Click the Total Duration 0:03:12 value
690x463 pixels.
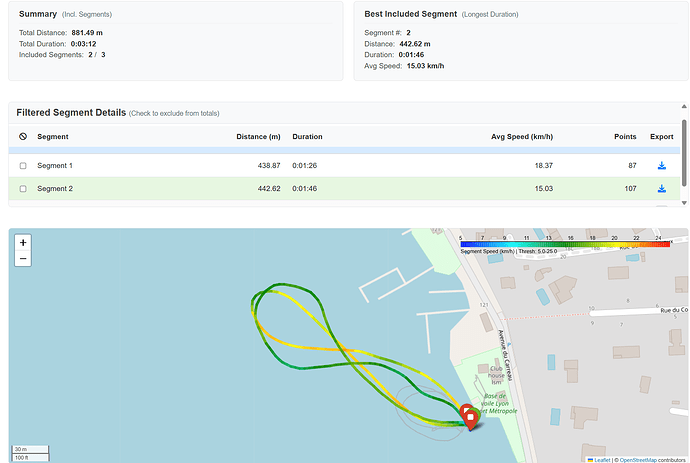(84, 44)
